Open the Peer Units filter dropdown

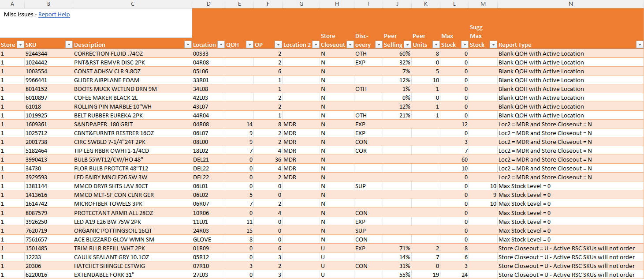tap(436, 45)
